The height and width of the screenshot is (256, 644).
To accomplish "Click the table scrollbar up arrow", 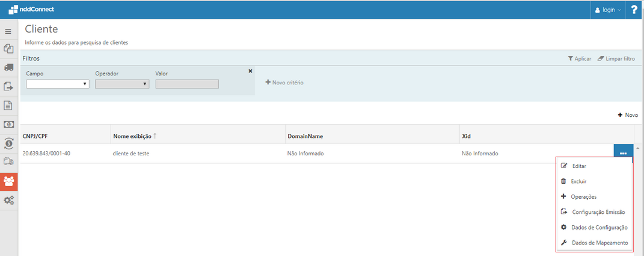I will 638,148.
